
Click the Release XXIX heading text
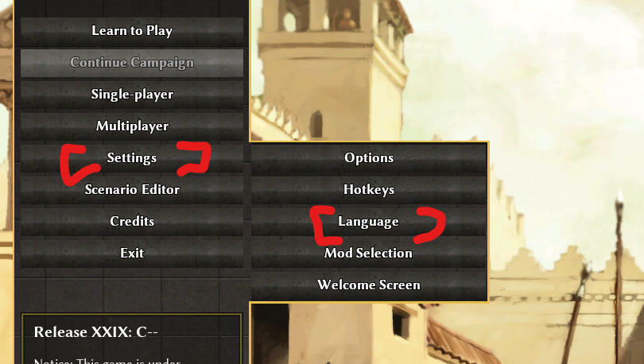(95, 332)
